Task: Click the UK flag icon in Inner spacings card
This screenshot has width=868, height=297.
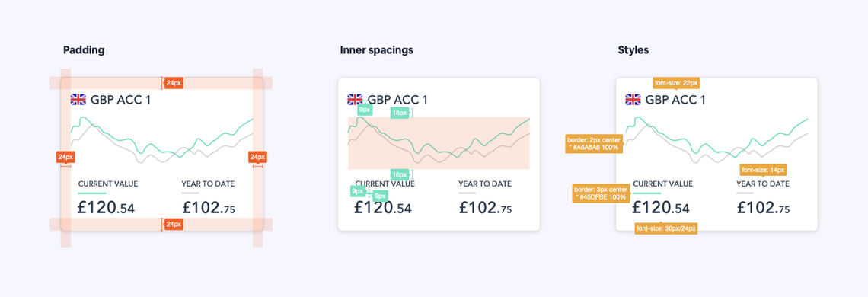Action: 355,99
